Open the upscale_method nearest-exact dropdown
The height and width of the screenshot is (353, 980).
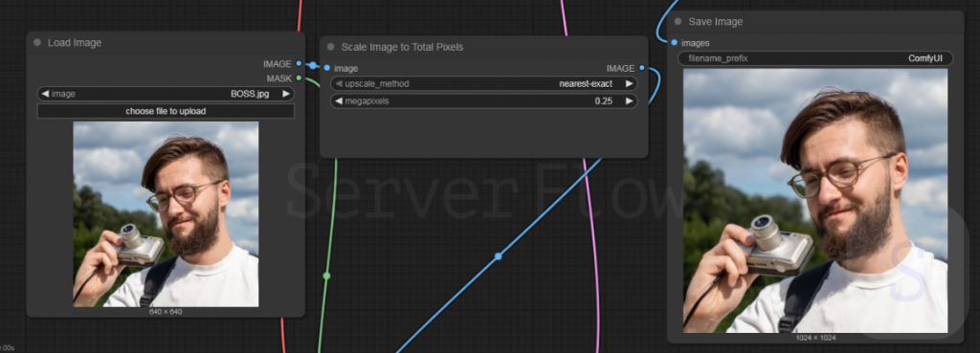point(483,84)
